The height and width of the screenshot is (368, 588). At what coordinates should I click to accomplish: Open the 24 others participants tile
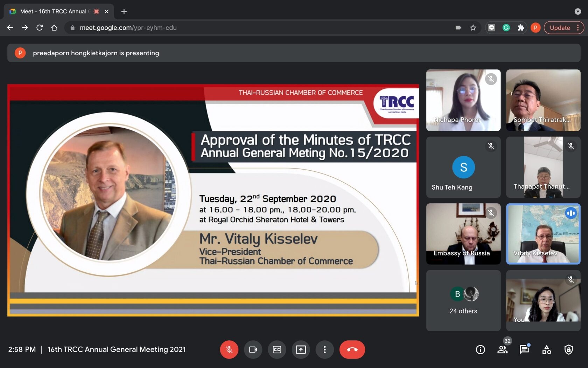point(463,300)
